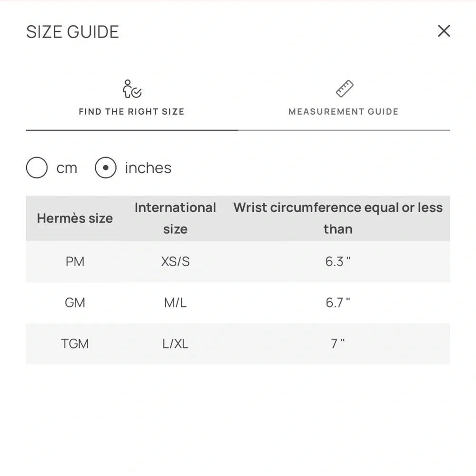
Task: Close the Size Guide dialog
Action: click(444, 31)
